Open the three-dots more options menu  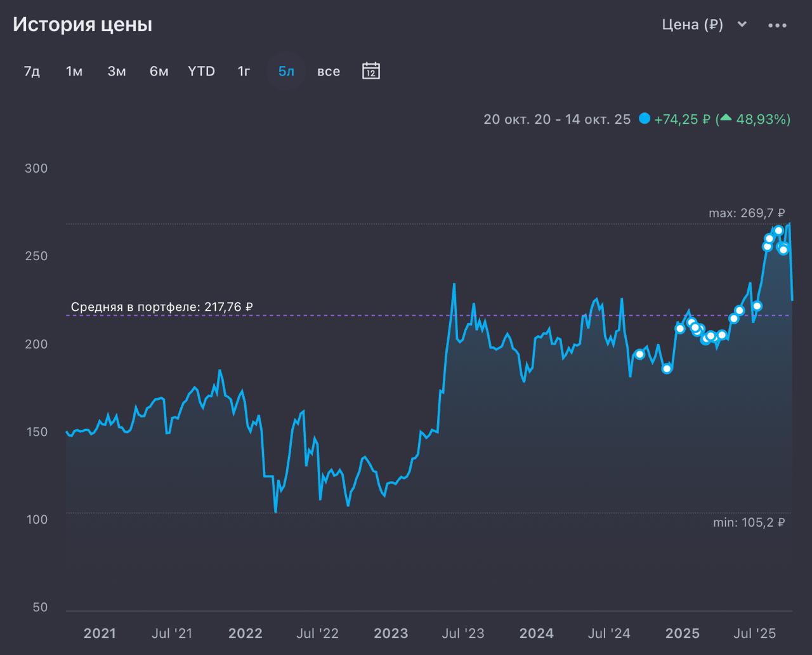777,25
